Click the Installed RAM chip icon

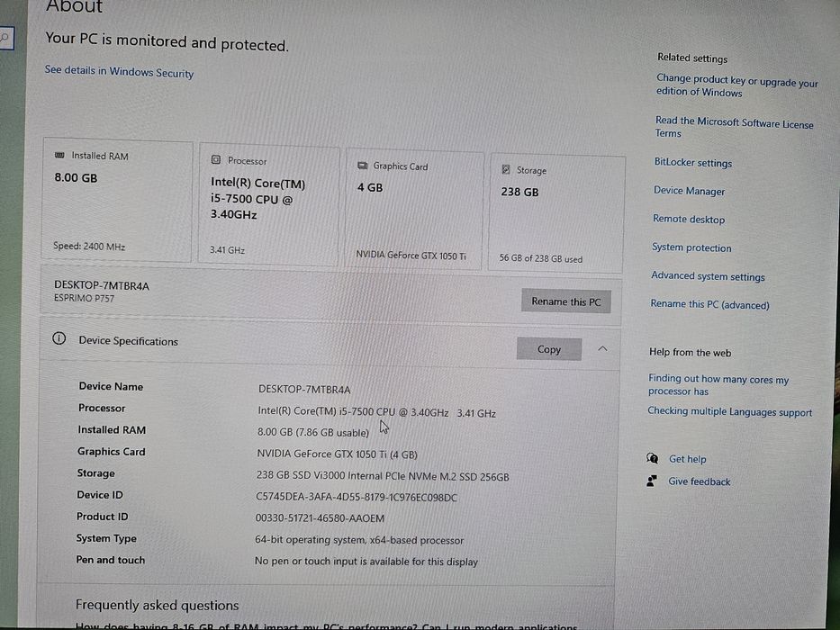point(60,156)
